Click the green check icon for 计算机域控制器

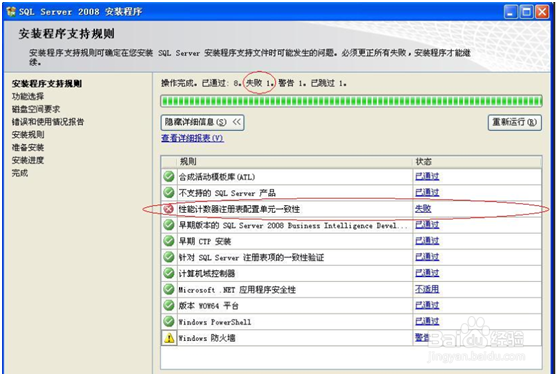click(x=169, y=273)
